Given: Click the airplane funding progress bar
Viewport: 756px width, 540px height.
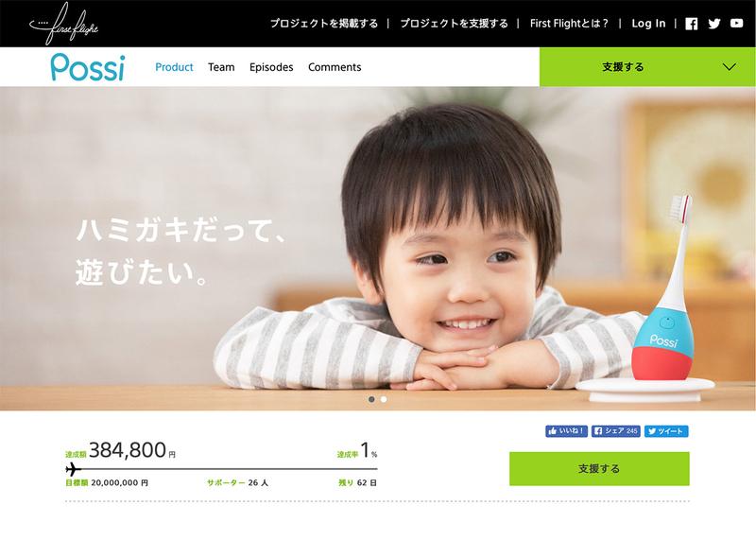Looking at the screenshot, I should 221,468.
